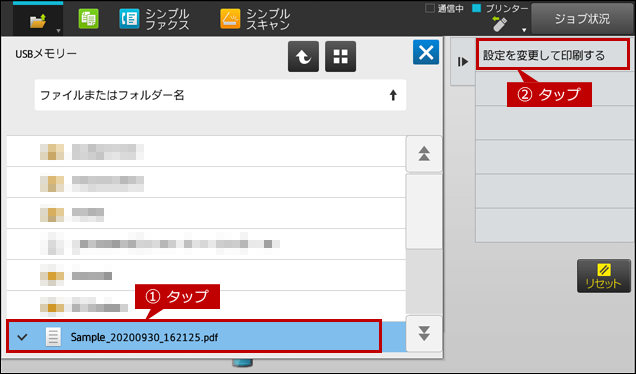Uncheck the checkmark on Sample PDF row
The height and width of the screenshot is (374, 636).
coord(23,337)
